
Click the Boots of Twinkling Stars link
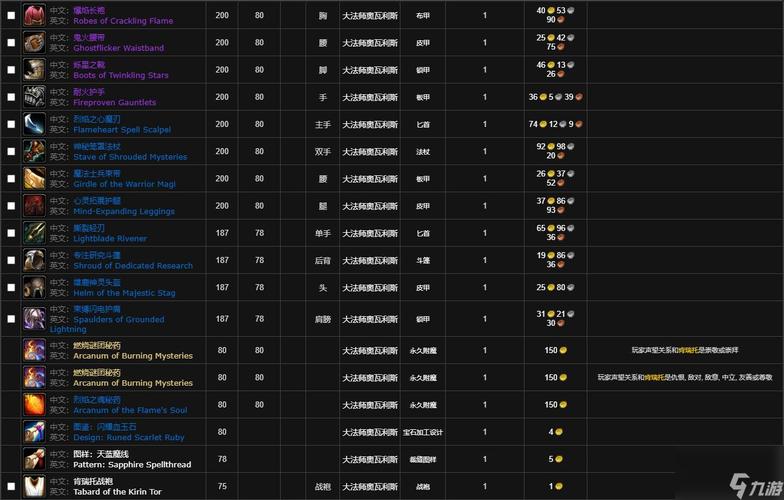coord(121,76)
